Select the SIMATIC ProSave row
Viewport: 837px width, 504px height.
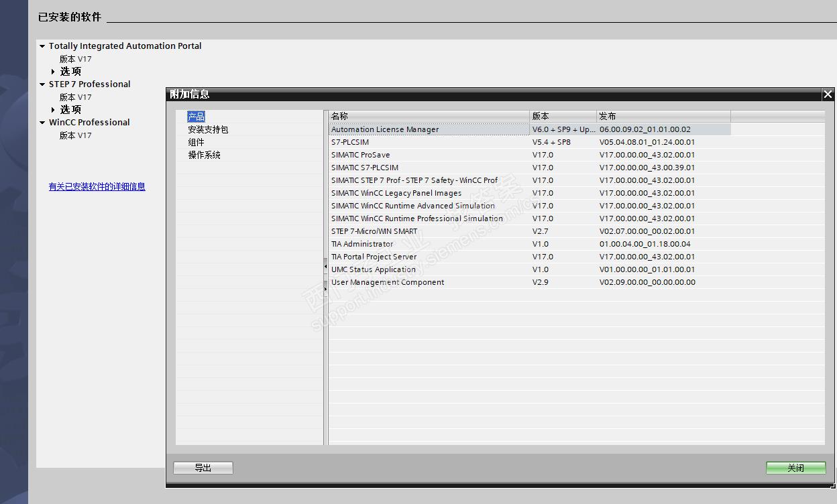(x=530, y=155)
